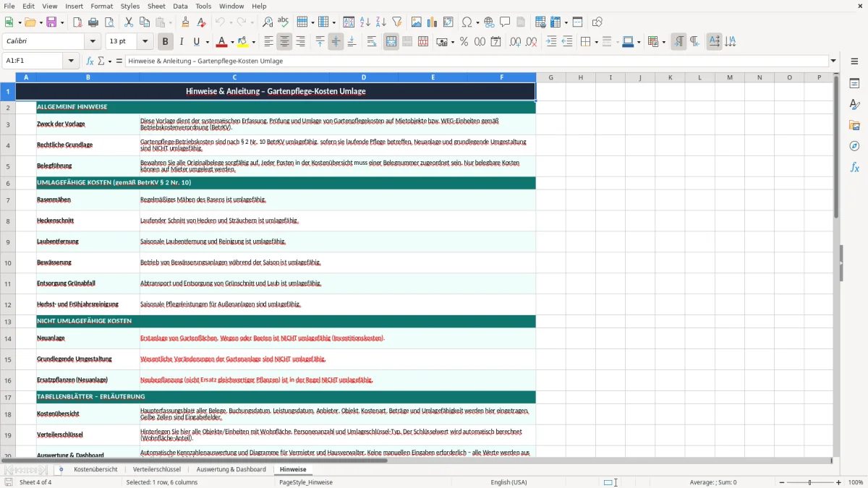
Task: Open the Sheet menu
Action: coord(156,6)
